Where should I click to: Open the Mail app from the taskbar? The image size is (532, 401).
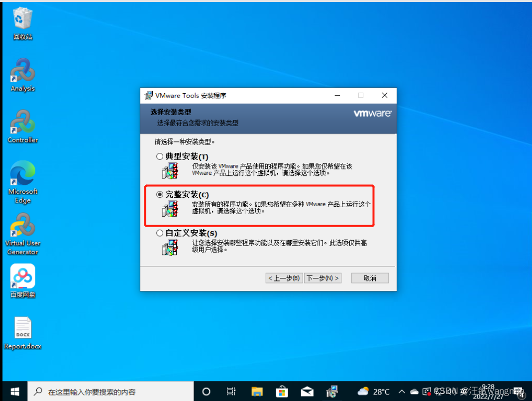click(x=307, y=392)
